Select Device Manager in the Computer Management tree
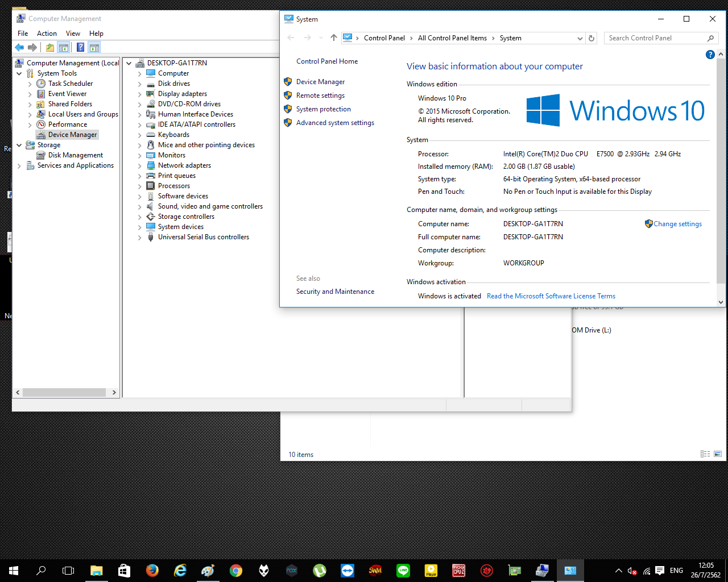The height and width of the screenshot is (582, 728). pyautogui.click(x=72, y=135)
